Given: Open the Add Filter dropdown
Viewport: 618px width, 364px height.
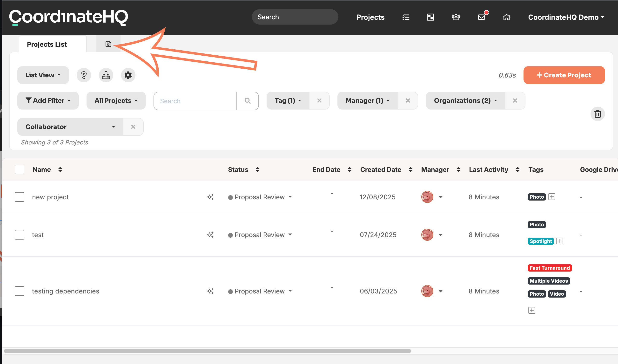Looking at the screenshot, I should pyautogui.click(x=48, y=101).
